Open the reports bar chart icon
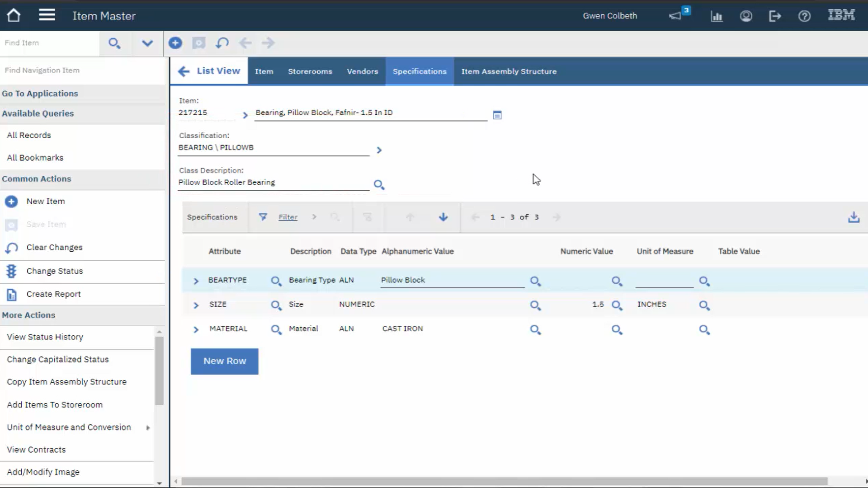The height and width of the screenshot is (488, 868). (x=717, y=16)
